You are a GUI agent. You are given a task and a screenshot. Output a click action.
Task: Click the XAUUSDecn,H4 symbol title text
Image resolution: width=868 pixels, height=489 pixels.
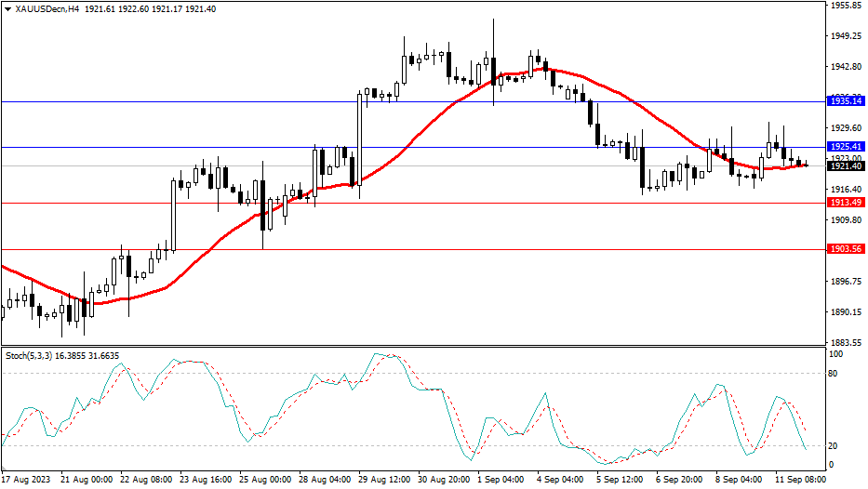(46, 7)
